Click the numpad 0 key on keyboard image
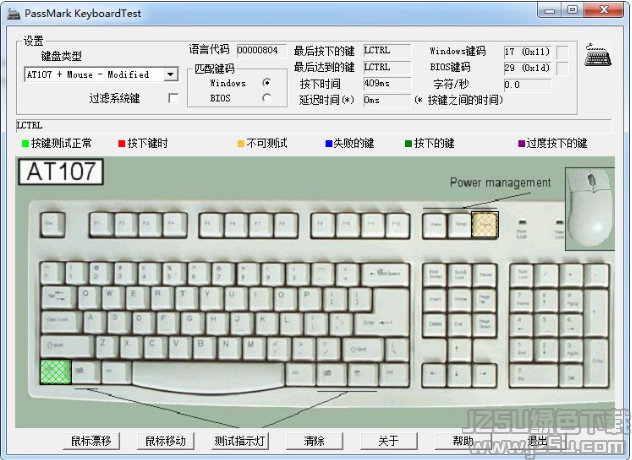 click(534, 375)
